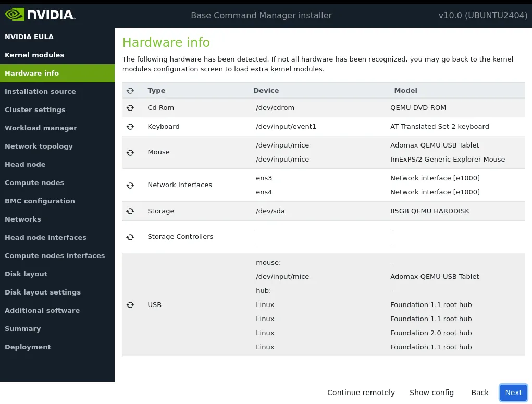Click AT Translated Set 2 keyboard

(x=439, y=127)
